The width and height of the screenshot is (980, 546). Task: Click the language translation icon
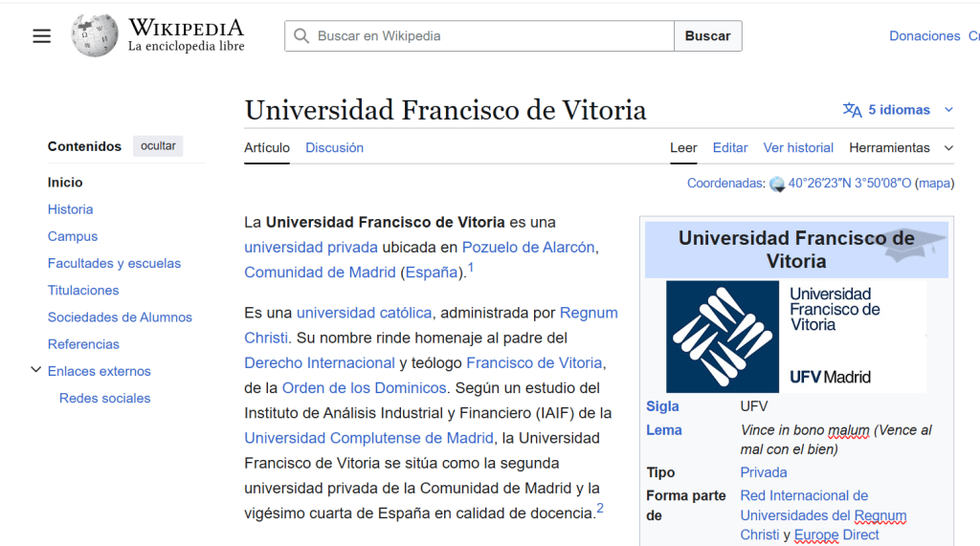852,110
